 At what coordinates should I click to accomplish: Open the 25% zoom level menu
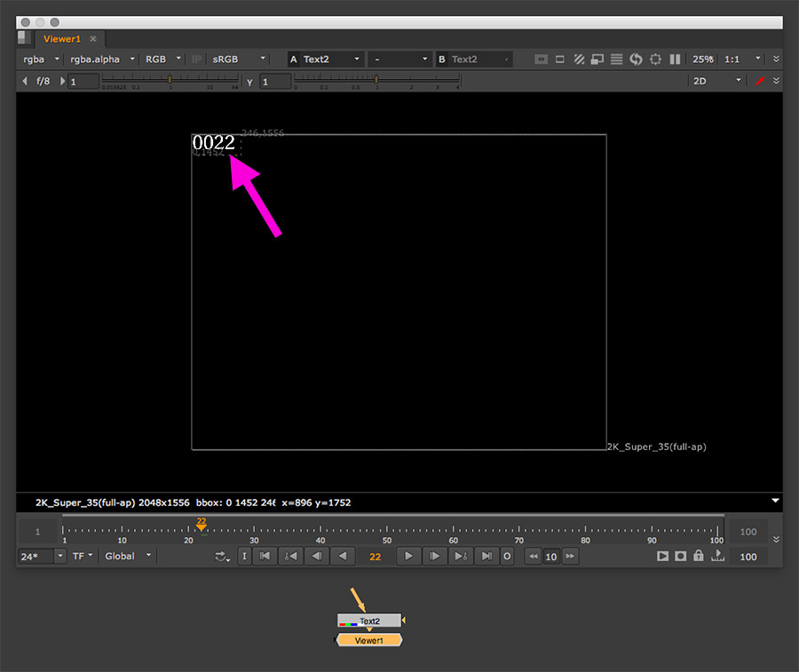pyautogui.click(x=702, y=59)
